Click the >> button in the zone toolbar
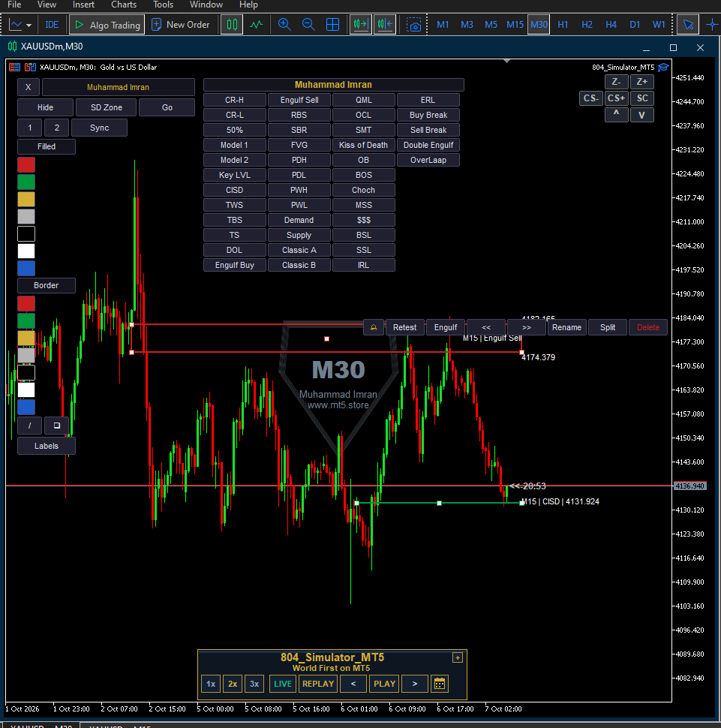721x728 pixels. click(527, 327)
